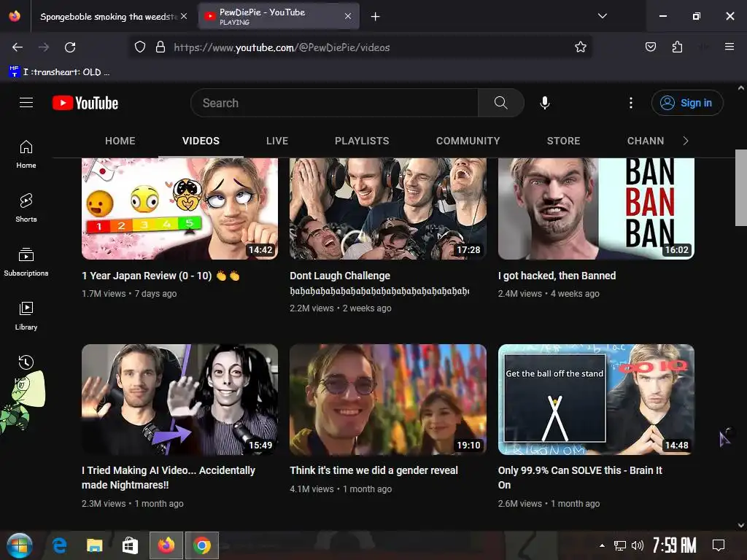This screenshot has width=747, height=560.
Task: Open File Explorer from the taskbar
Action: (x=95, y=545)
